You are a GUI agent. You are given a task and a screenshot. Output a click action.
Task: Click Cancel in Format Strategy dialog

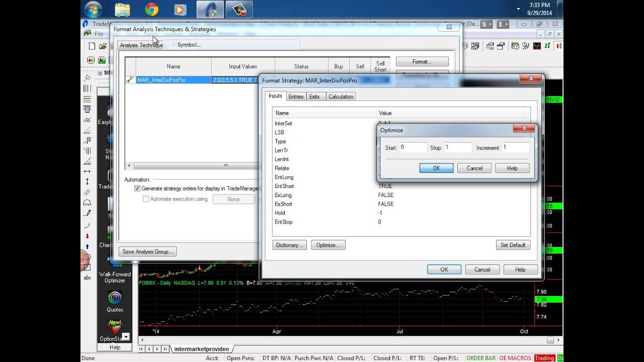pos(482,269)
